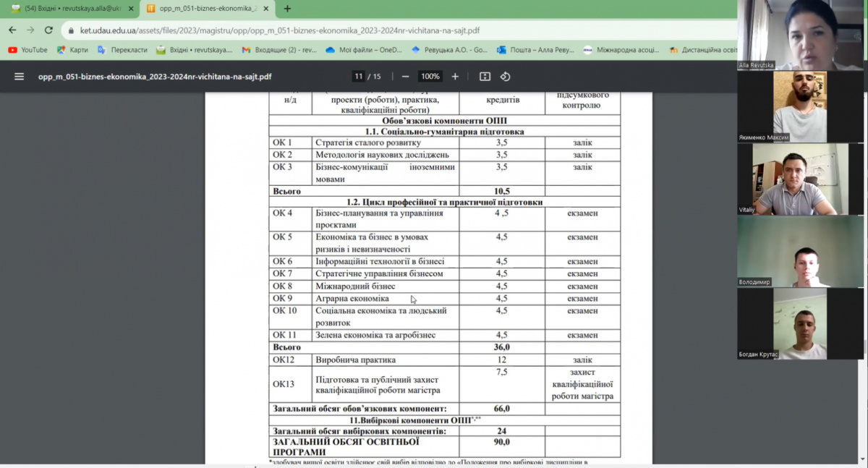Image resolution: width=868 pixels, height=468 pixels.
Task: Reload the current page
Action: tap(48, 30)
